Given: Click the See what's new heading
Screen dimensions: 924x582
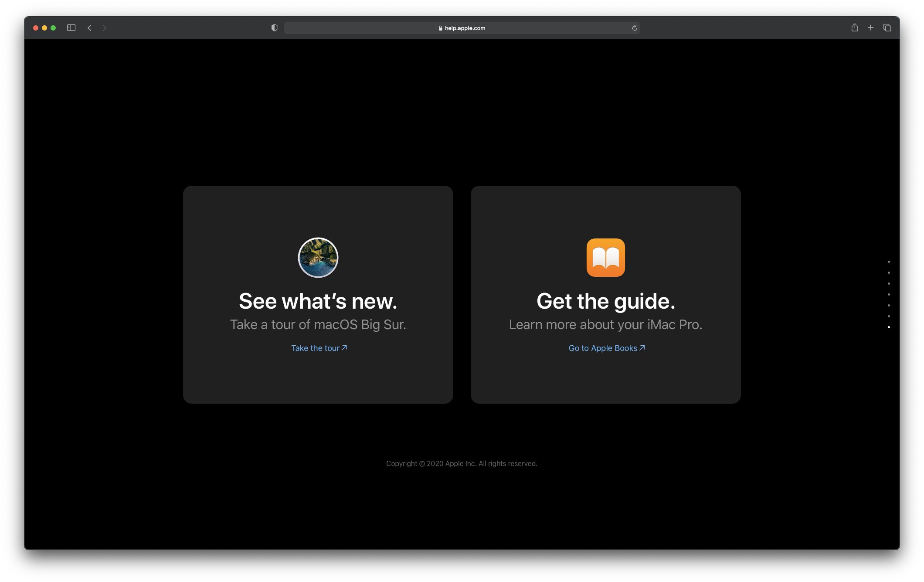Looking at the screenshot, I should 318,301.
